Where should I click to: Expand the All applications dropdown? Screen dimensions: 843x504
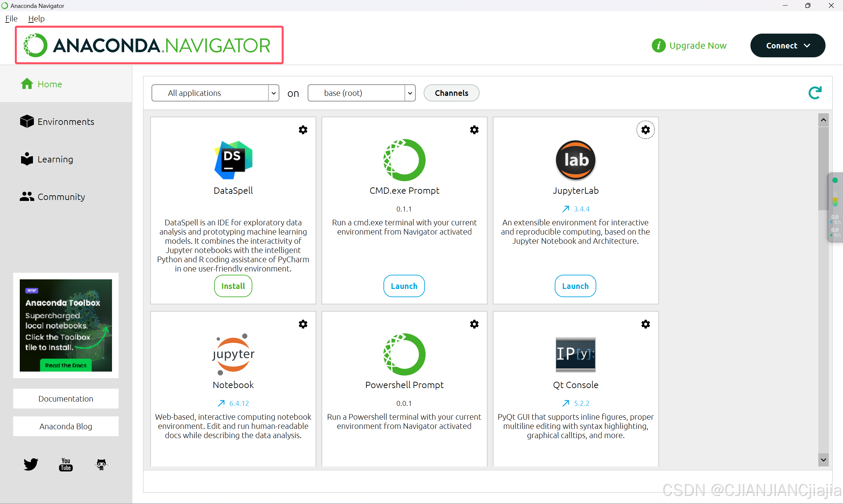(273, 93)
